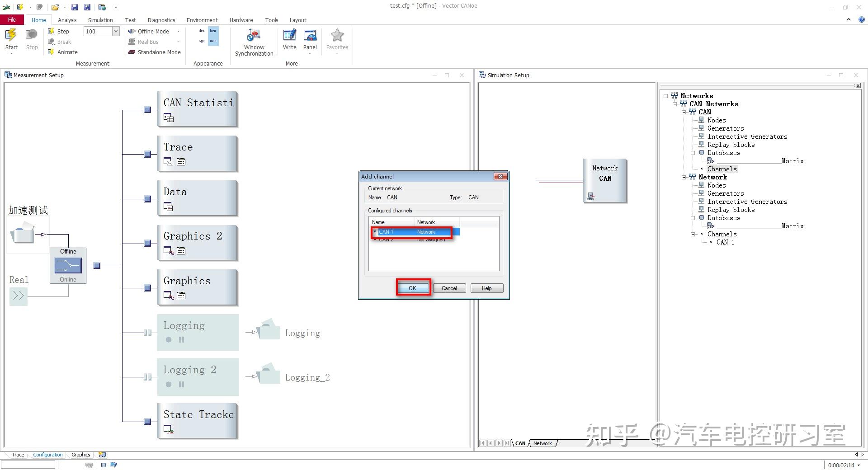
Task: Click the Animate option
Action: 63,52
